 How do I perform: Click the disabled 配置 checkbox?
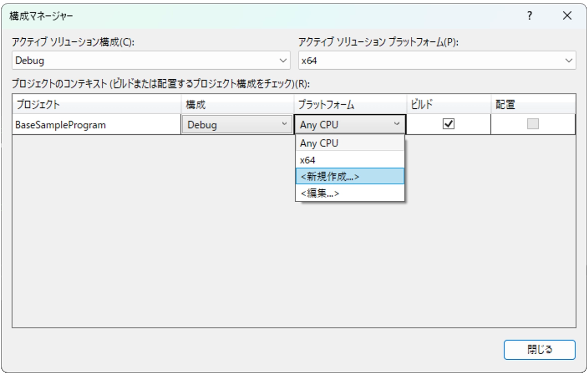(533, 124)
